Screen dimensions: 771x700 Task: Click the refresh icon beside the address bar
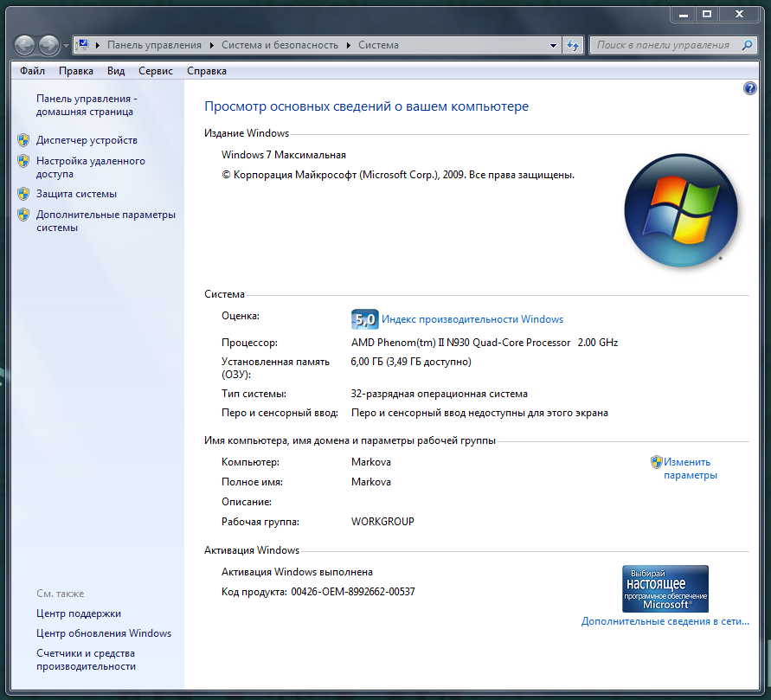tap(573, 45)
